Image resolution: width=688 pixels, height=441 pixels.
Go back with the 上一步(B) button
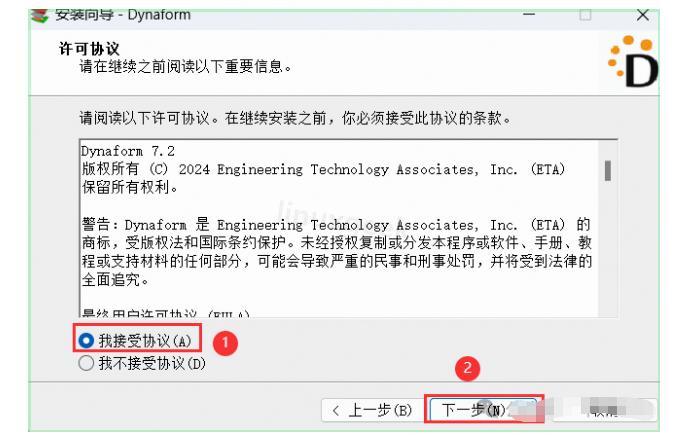[370, 408]
